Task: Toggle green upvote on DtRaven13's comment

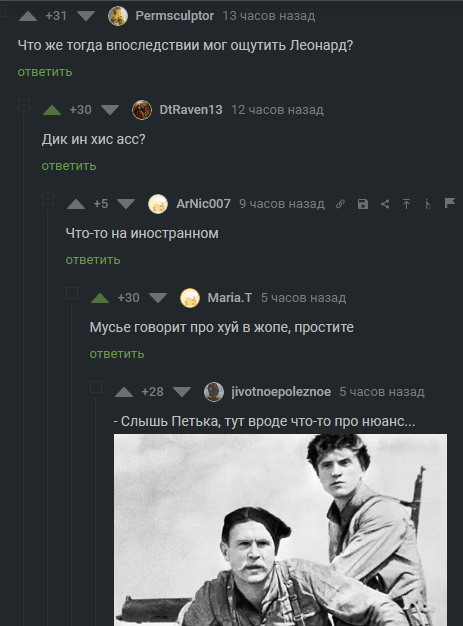Action: click(52, 110)
